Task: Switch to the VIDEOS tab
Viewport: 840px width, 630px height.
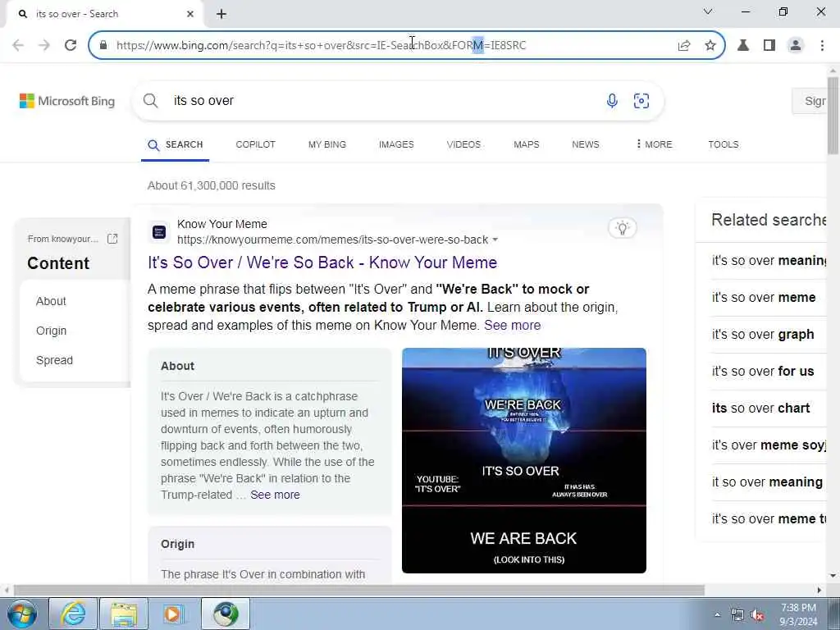Action: click(x=464, y=144)
